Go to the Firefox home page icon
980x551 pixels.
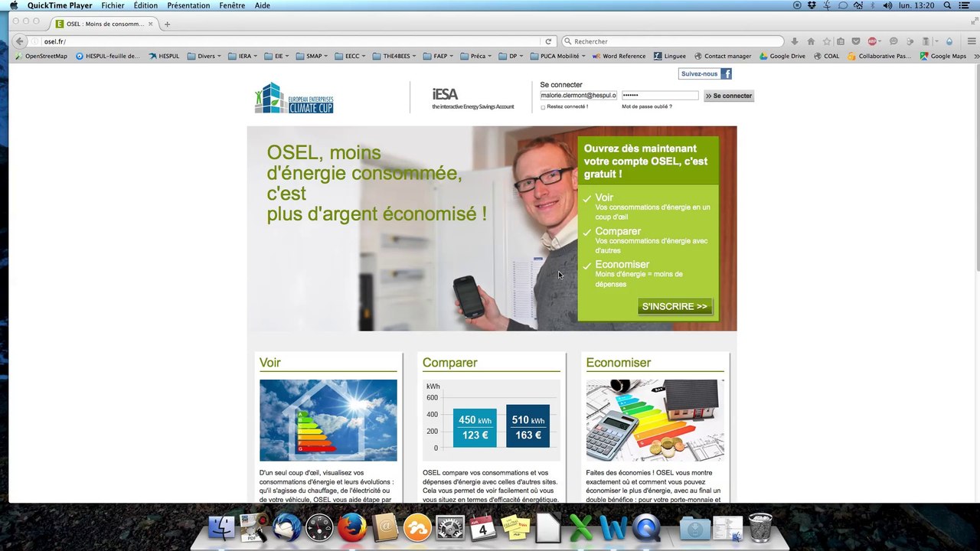point(811,41)
